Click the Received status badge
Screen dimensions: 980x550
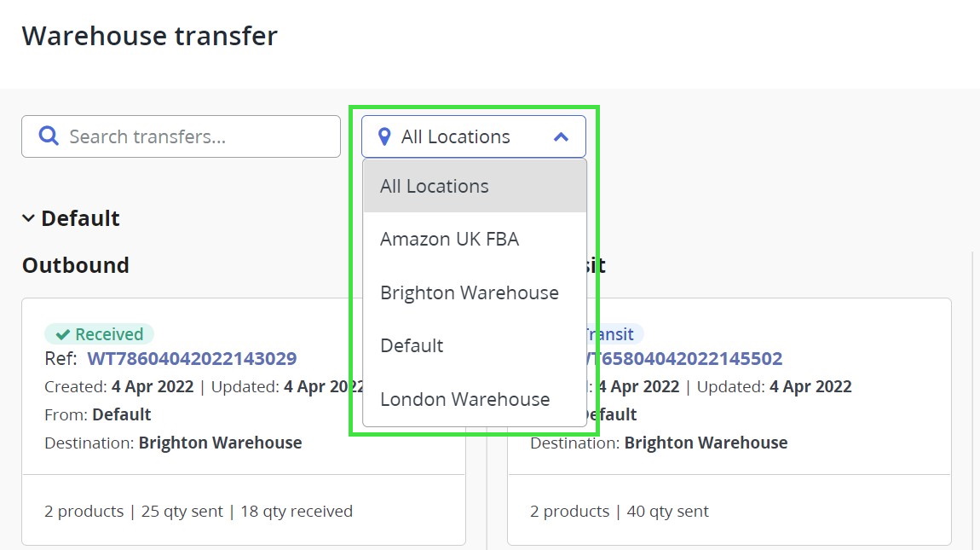click(100, 334)
